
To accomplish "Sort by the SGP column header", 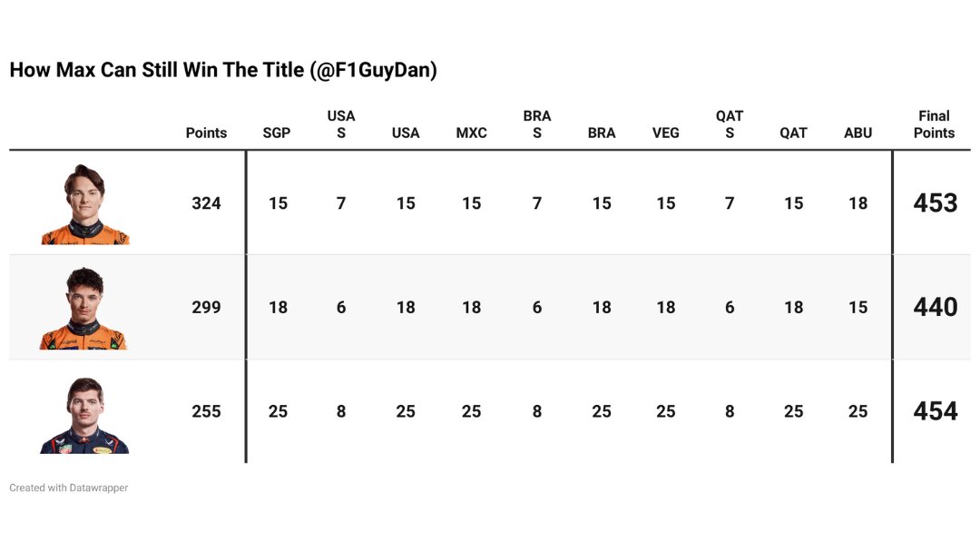I will pos(277,133).
